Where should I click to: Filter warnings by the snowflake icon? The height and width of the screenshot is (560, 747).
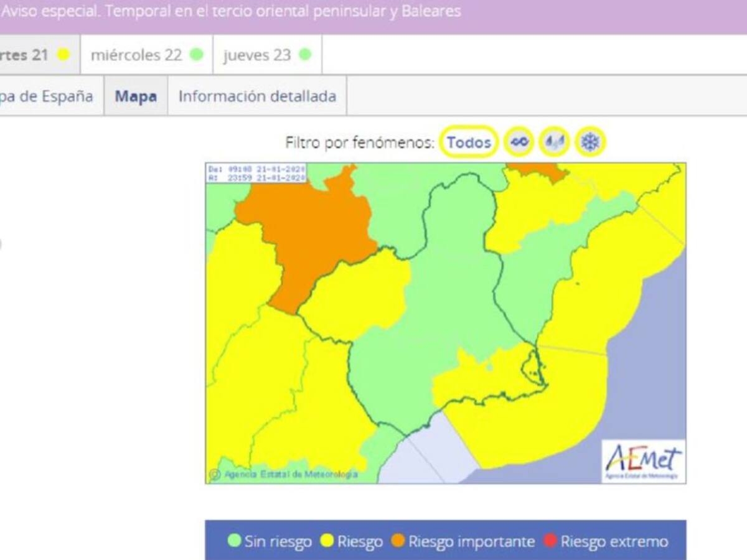tap(590, 142)
